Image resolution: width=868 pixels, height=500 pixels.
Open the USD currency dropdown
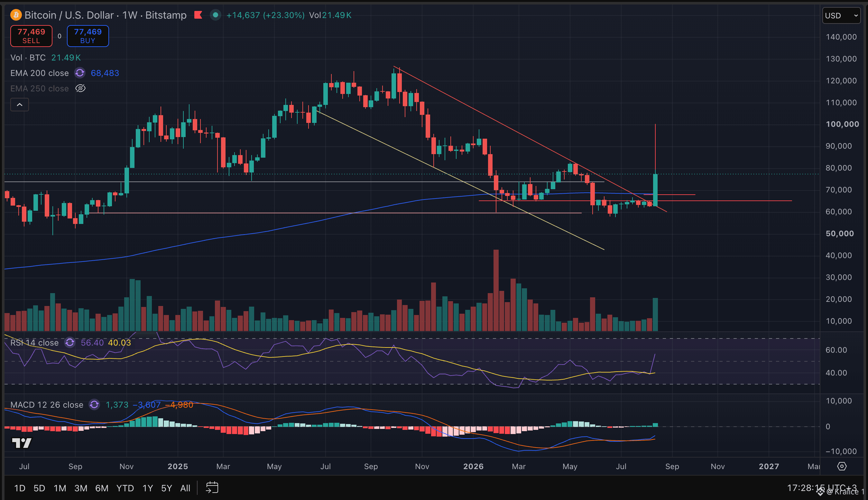[841, 15]
